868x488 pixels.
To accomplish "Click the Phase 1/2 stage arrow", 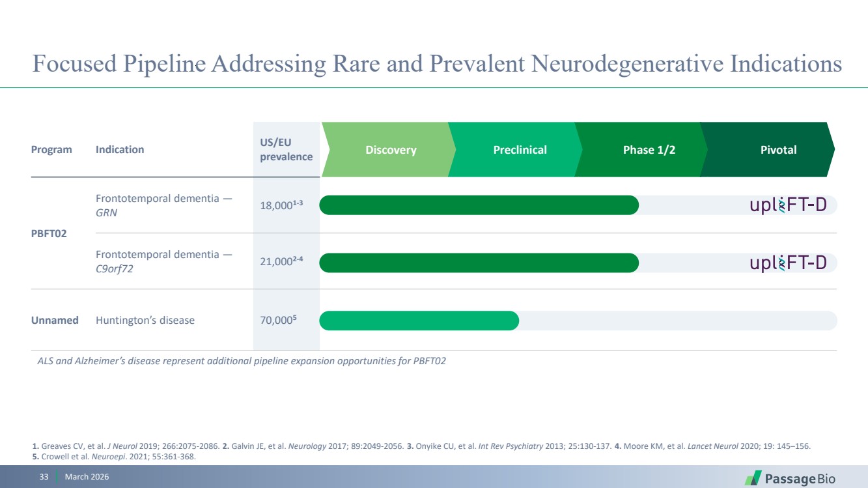I will click(649, 150).
